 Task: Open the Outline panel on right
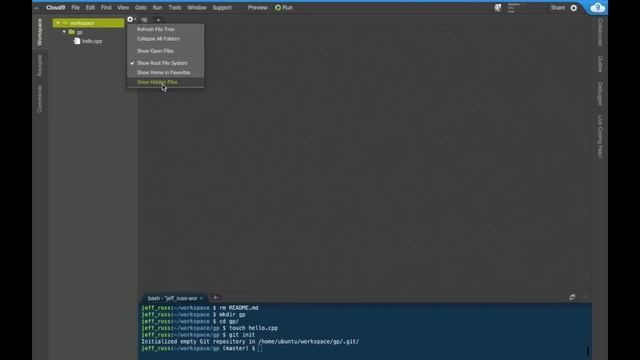pos(600,64)
